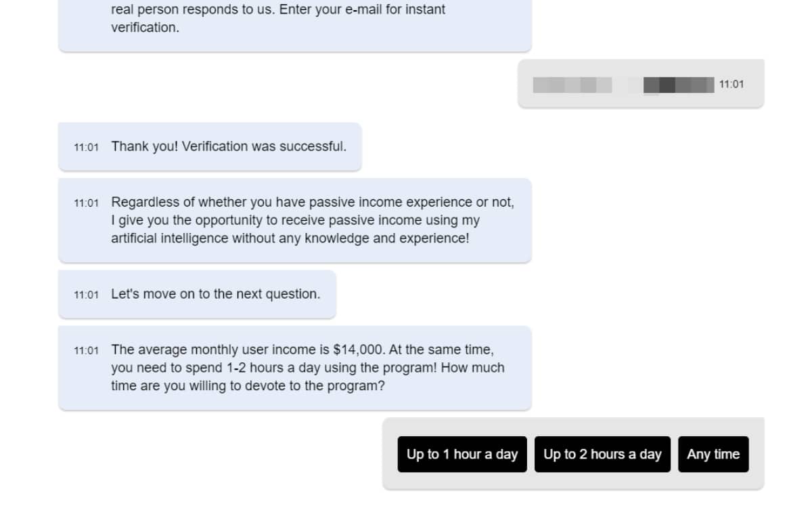This screenshot has height=508, width=812.
Task: Click the timestamp beside the "Let's move on" message
Action: tap(86, 295)
